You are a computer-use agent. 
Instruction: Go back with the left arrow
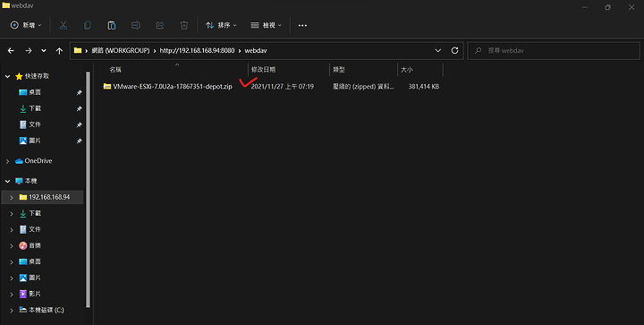click(11, 50)
